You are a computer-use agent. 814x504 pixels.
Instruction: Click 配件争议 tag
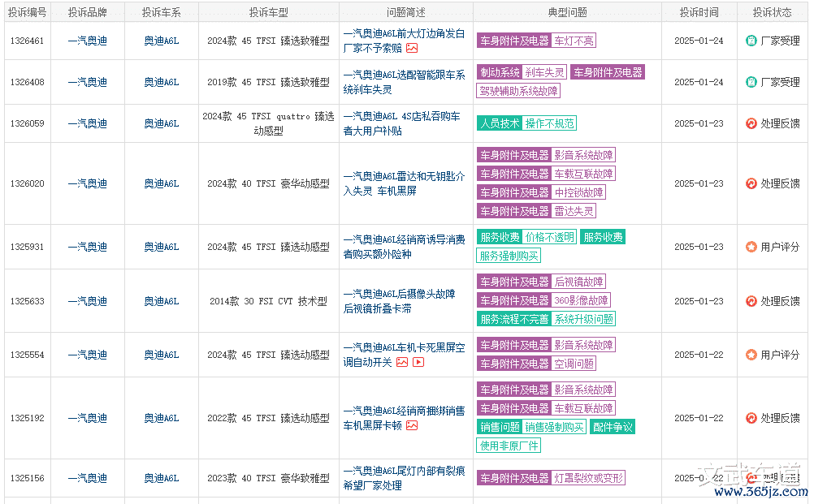613,427
